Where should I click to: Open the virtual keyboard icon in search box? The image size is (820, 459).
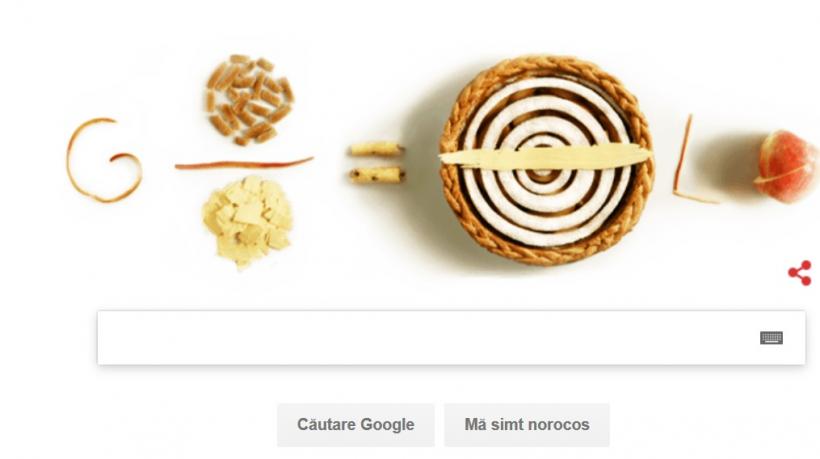pyautogui.click(x=771, y=338)
